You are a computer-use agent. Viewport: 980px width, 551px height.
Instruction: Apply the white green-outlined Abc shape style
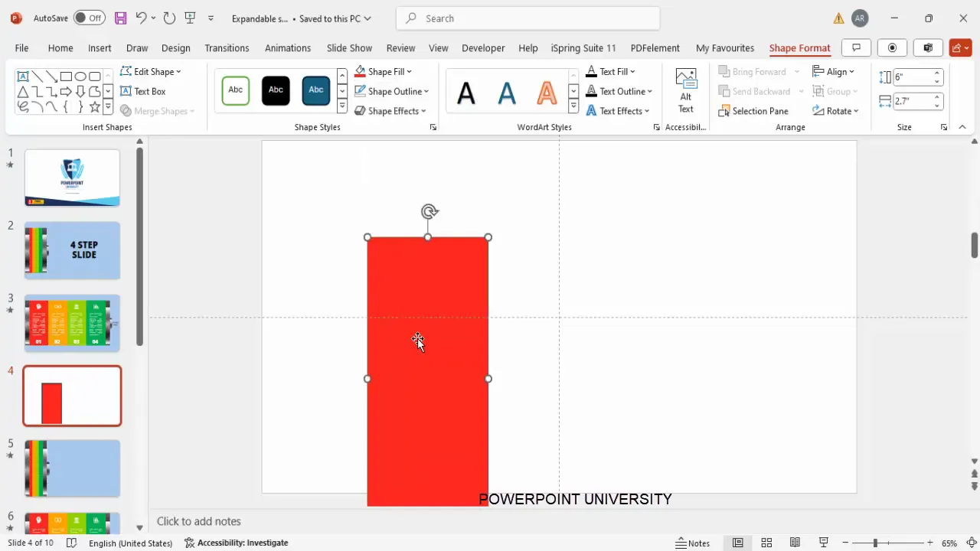click(x=236, y=90)
